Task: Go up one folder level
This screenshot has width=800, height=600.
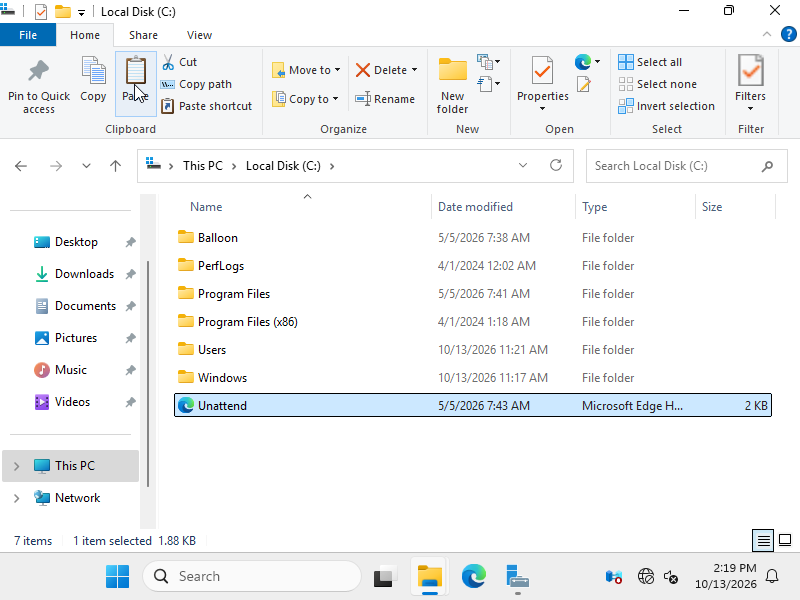Action: 115,166
